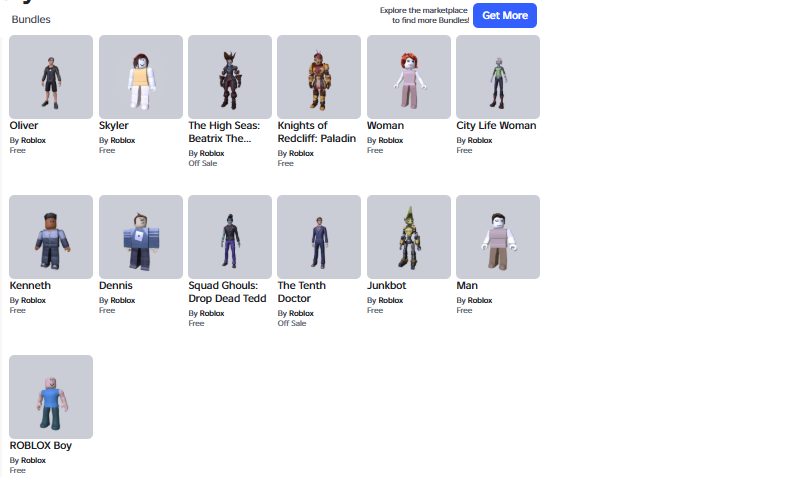Screen dimensions: 806x477
Task: Open The High Seas: Beatrix The... title
Action: [224, 132]
